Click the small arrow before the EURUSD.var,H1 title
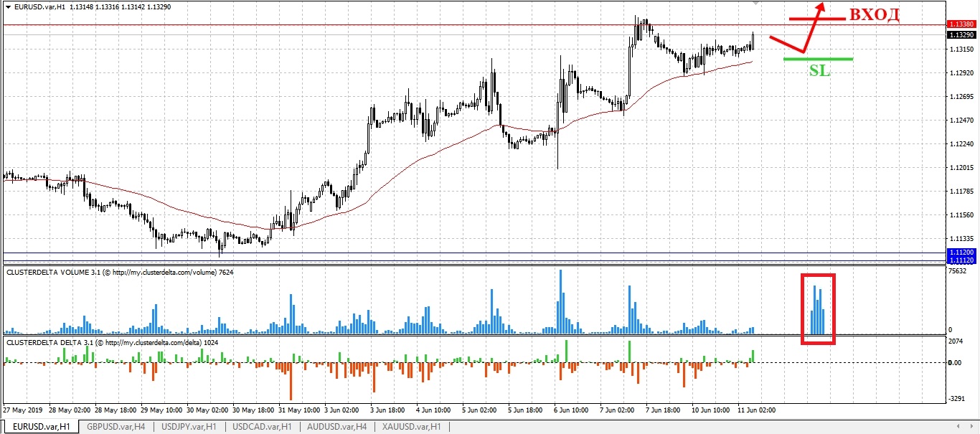 coord(7,6)
